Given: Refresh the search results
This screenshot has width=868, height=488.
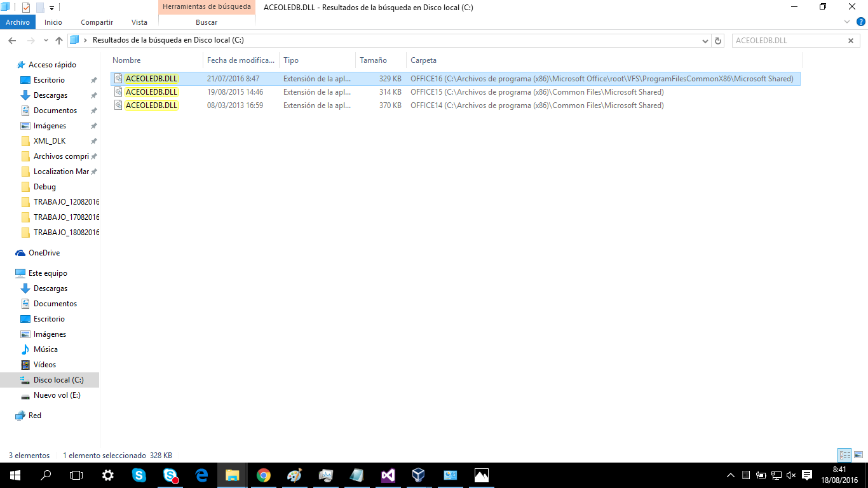Looking at the screenshot, I should pos(718,41).
